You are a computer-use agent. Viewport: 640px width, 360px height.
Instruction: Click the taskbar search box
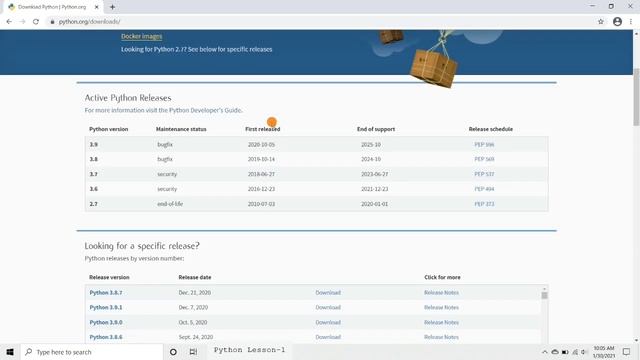coord(92,352)
